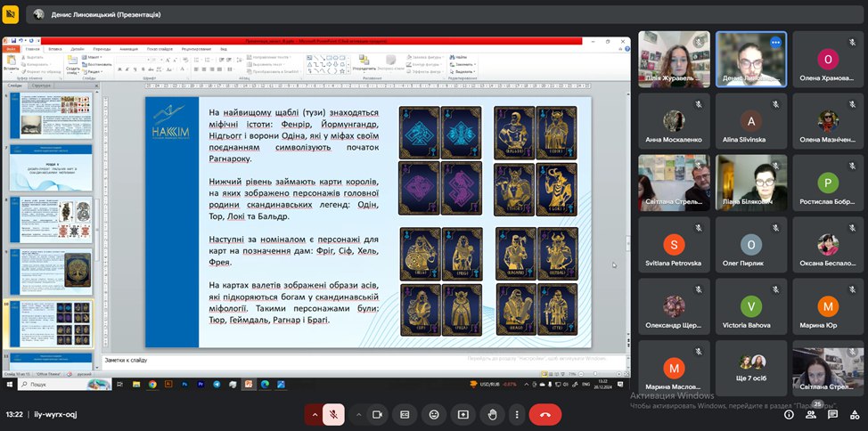Open Photoshop from the Windows taskbar

(184, 385)
